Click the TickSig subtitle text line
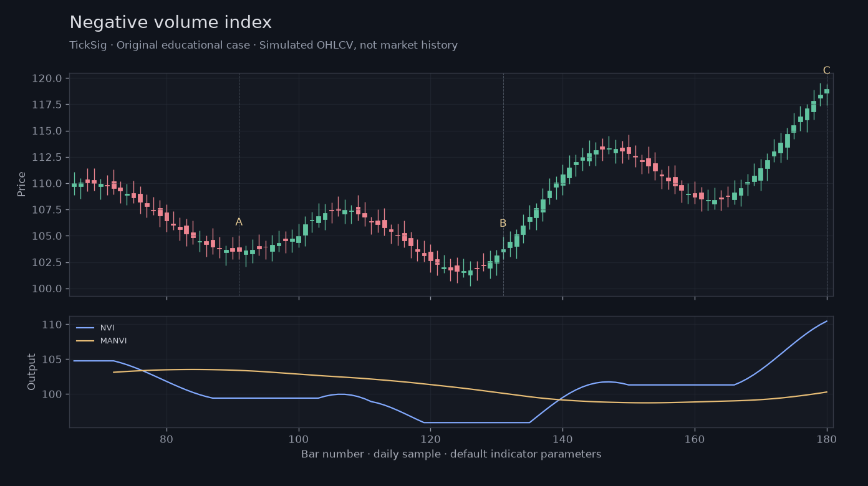 tap(264, 45)
